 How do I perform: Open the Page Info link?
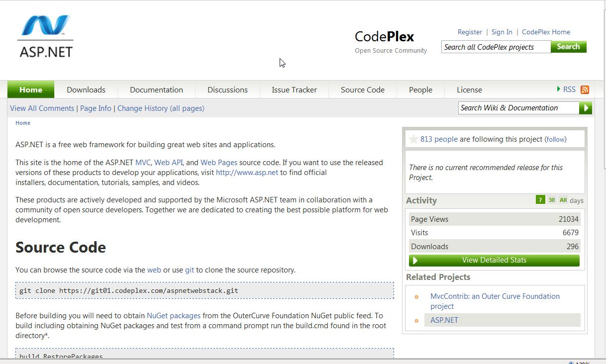[x=96, y=108]
